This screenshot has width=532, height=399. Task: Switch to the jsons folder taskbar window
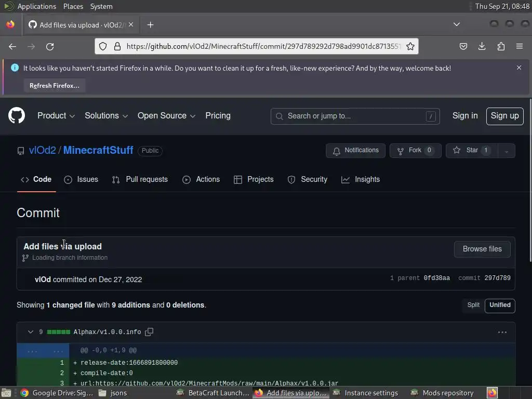coord(113,393)
